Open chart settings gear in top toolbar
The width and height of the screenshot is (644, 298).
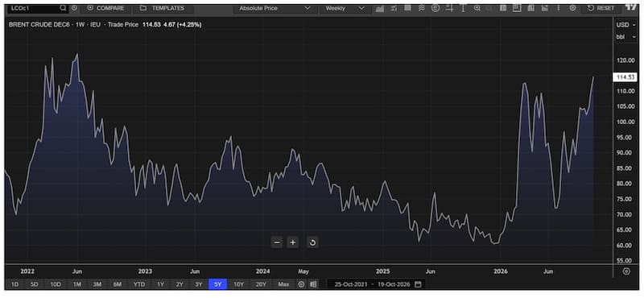(572, 8)
